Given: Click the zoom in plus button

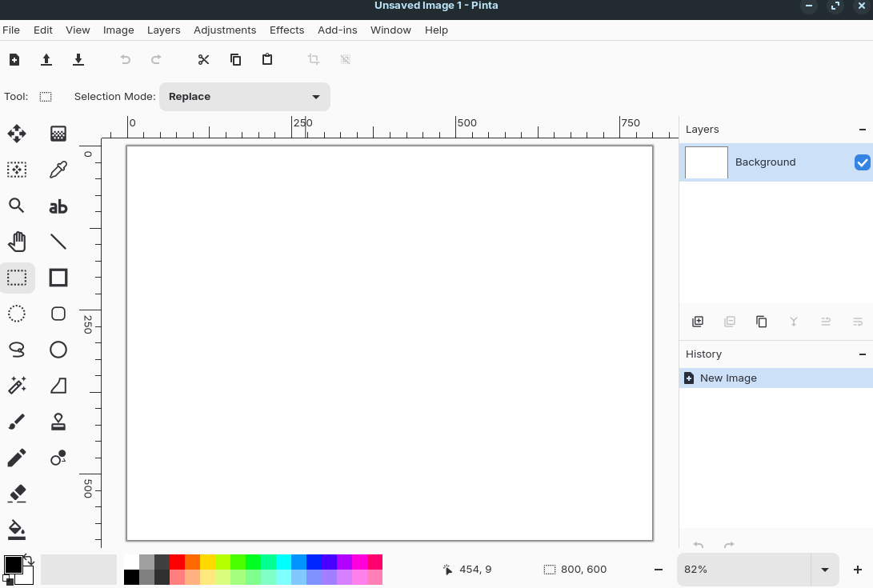Looking at the screenshot, I should [858, 570].
